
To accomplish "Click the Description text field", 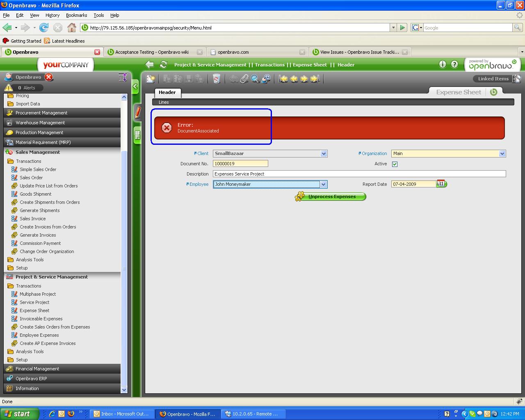I will coord(359,174).
